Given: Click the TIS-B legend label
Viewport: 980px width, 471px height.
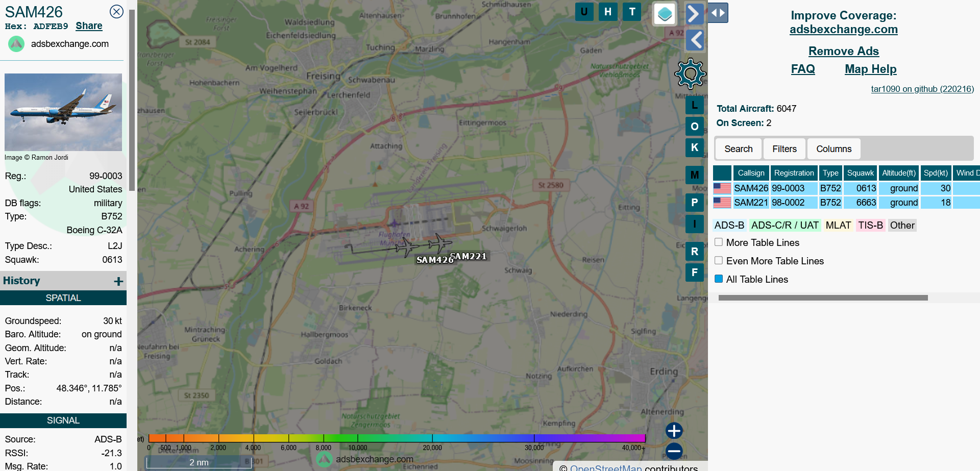Looking at the screenshot, I should (870, 226).
